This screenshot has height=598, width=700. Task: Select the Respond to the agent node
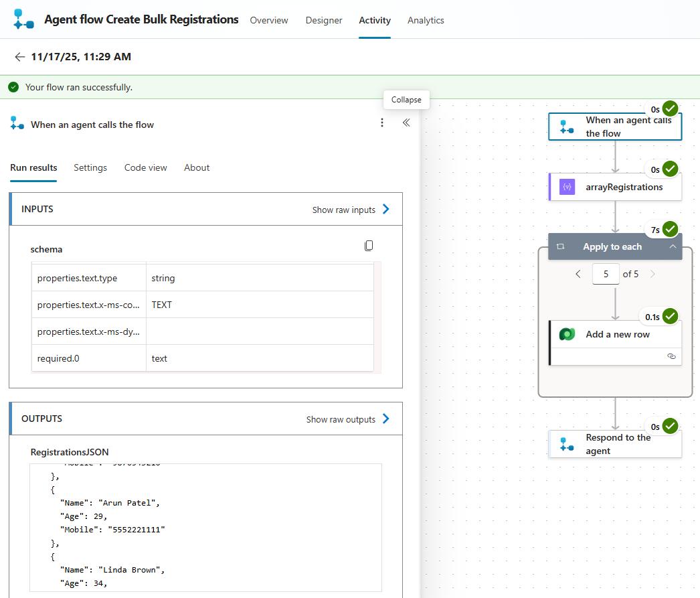615,444
